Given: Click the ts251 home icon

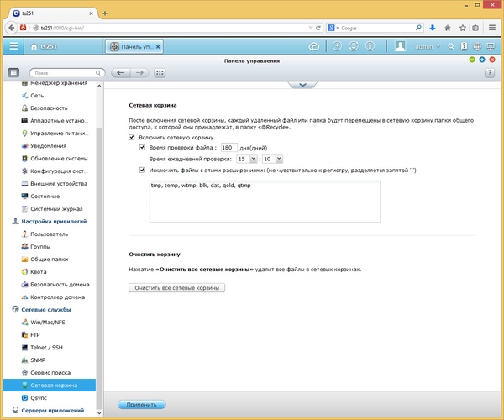Looking at the screenshot, I should pyautogui.click(x=34, y=46).
